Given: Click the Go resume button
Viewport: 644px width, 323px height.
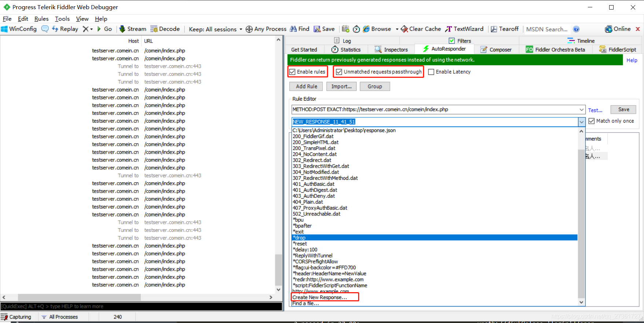Looking at the screenshot, I should [104, 29].
